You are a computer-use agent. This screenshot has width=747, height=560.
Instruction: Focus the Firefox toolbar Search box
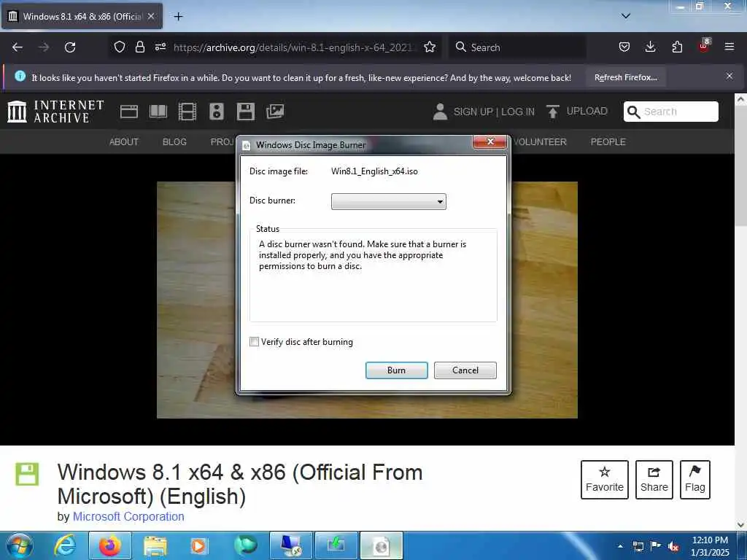click(517, 47)
